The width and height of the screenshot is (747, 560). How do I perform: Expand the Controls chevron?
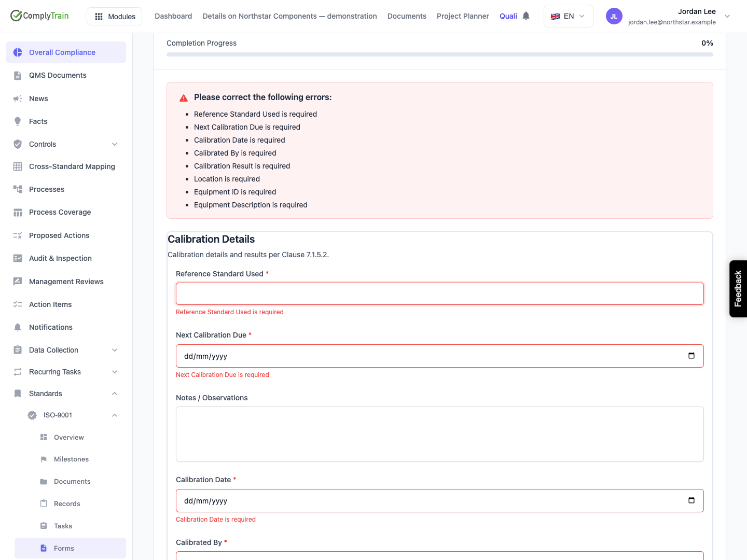(115, 144)
